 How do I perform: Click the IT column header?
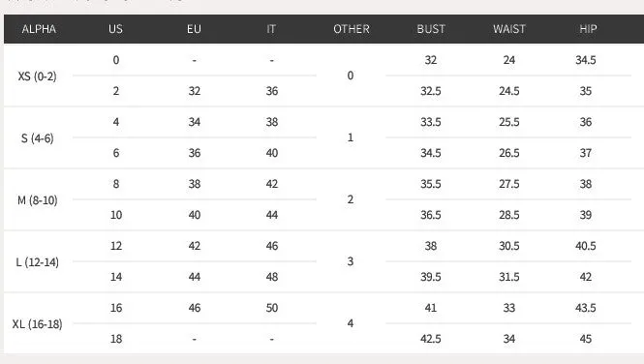(271, 29)
